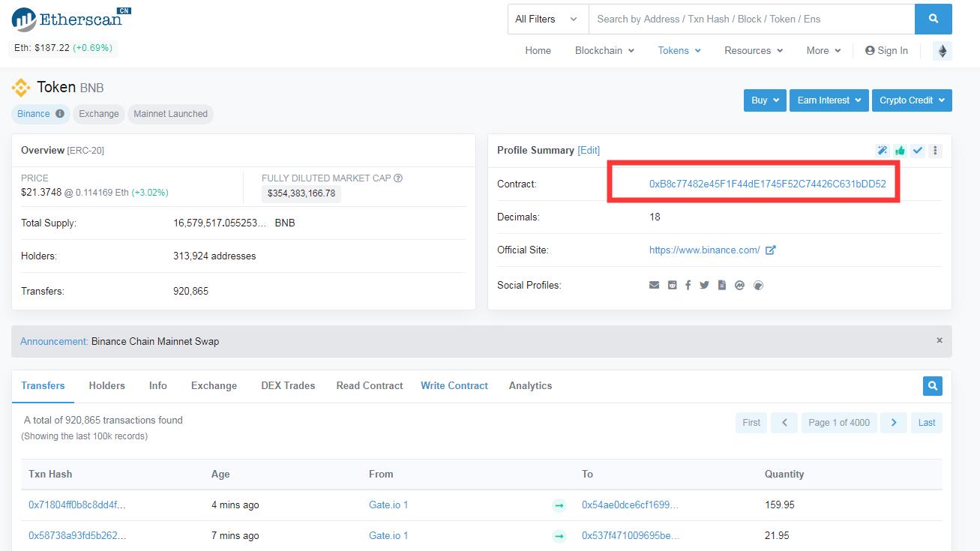The image size is (980, 551).
Task: Click the $354,383,166.78 market cap value
Action: [x=301, y=194]
